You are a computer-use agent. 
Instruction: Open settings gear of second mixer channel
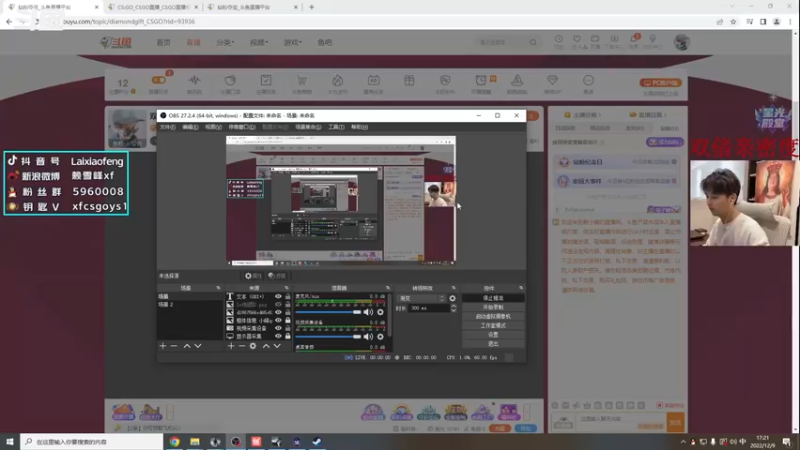coord(380,337)
